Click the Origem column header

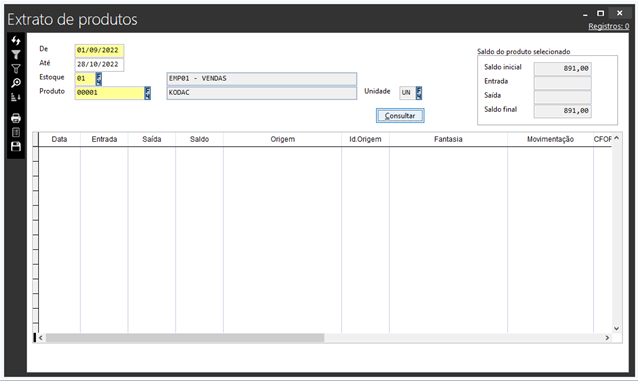(282, 139)
